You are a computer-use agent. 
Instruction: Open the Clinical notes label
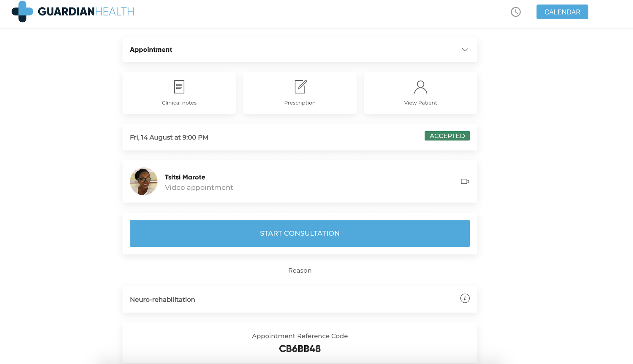[x=179, y=103]
